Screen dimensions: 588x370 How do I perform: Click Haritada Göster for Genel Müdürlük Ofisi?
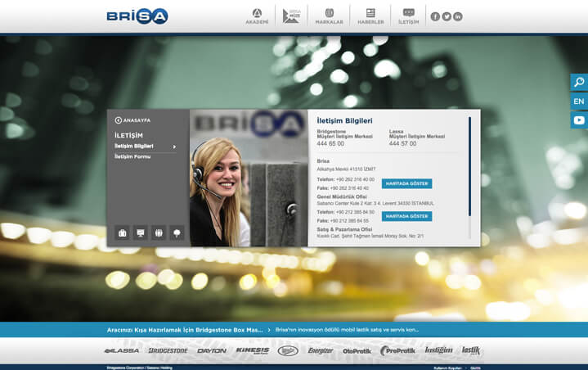coord(406,216)
